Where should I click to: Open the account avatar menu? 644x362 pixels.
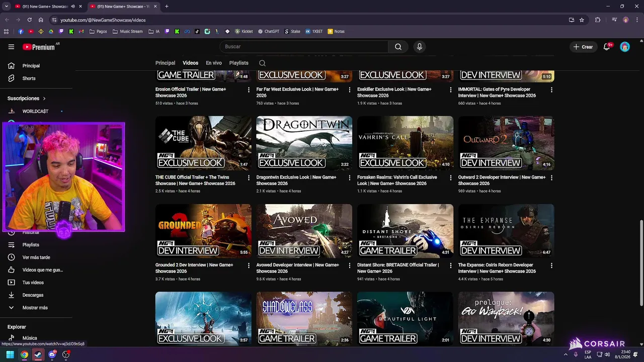click(625, 47)
